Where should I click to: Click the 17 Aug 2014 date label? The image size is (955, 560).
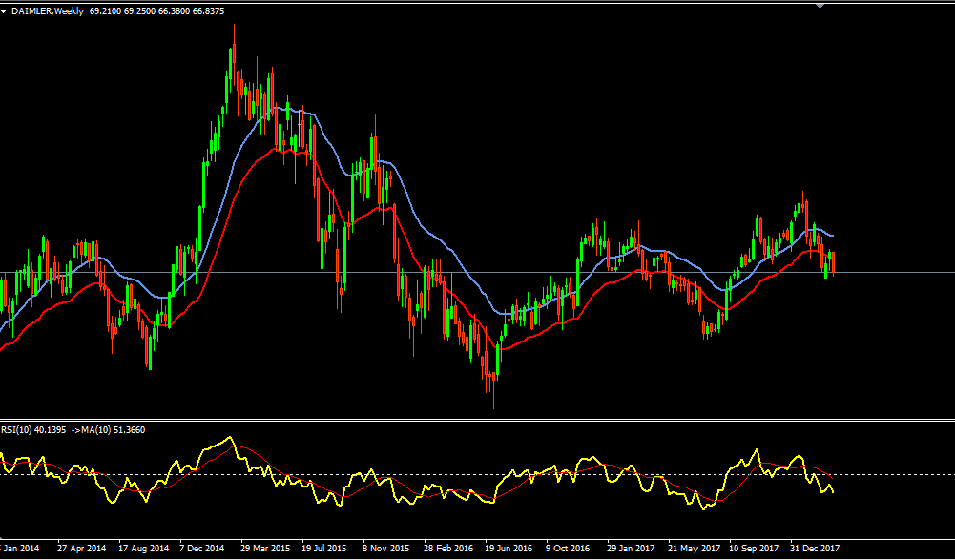coord(143,549)
